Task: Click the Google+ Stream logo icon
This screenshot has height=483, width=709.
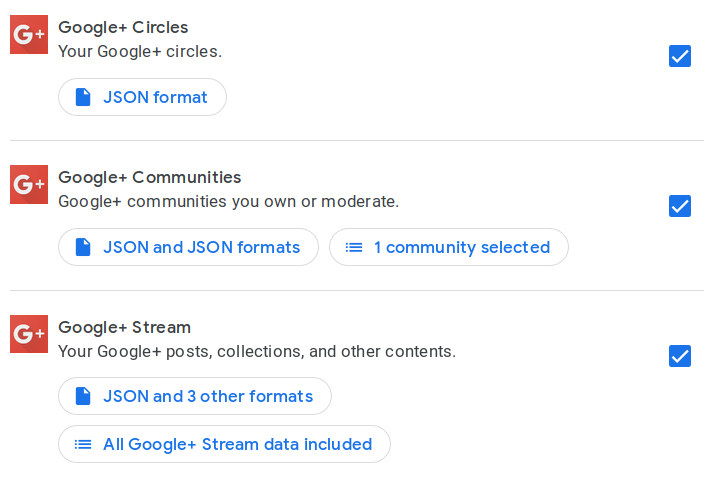Action: click(x=29, y=334)
